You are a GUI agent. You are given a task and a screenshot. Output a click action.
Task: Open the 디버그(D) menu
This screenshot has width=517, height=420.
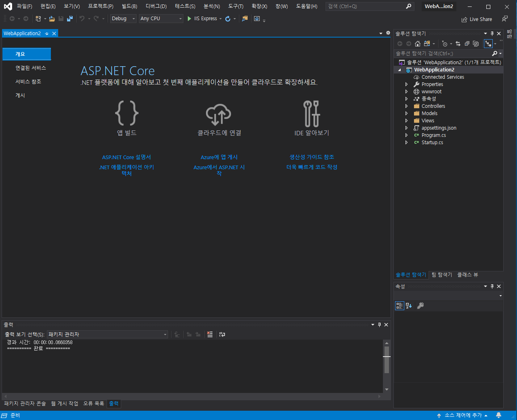click(x=156, y=6)
